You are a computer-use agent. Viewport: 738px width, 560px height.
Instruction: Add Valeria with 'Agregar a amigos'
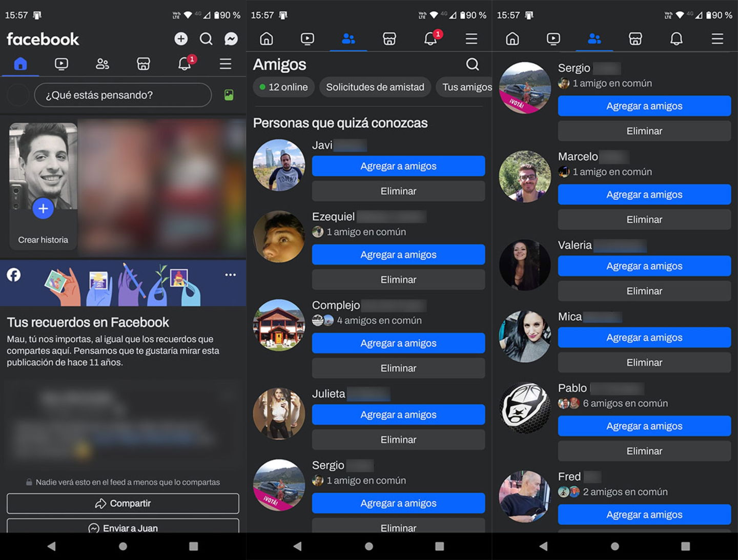(644, 266)
